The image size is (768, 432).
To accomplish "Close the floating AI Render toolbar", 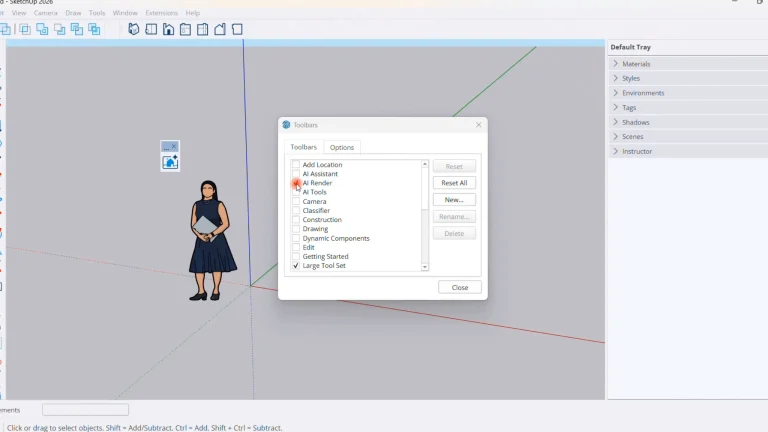I will click(174, 146).
